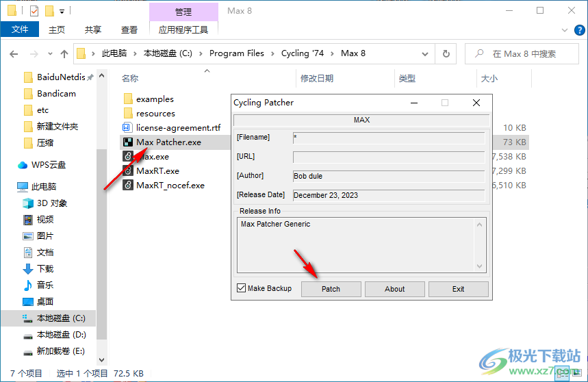Sort by the 修改日期 column header
Image resolution: width=588 pixels, height=382 pixels.
[x=317, y=78]
